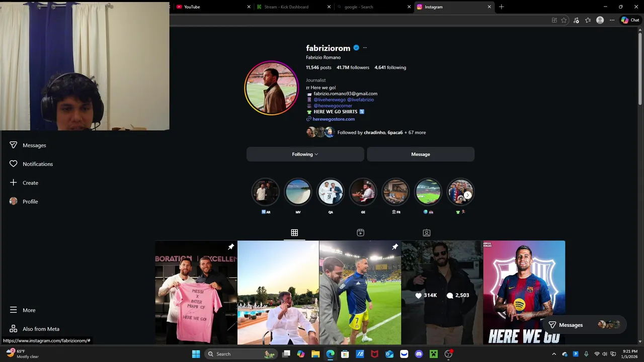The image size is (644, 362).
Task: Close the Kick Dashboard tab
Action: 329,7
